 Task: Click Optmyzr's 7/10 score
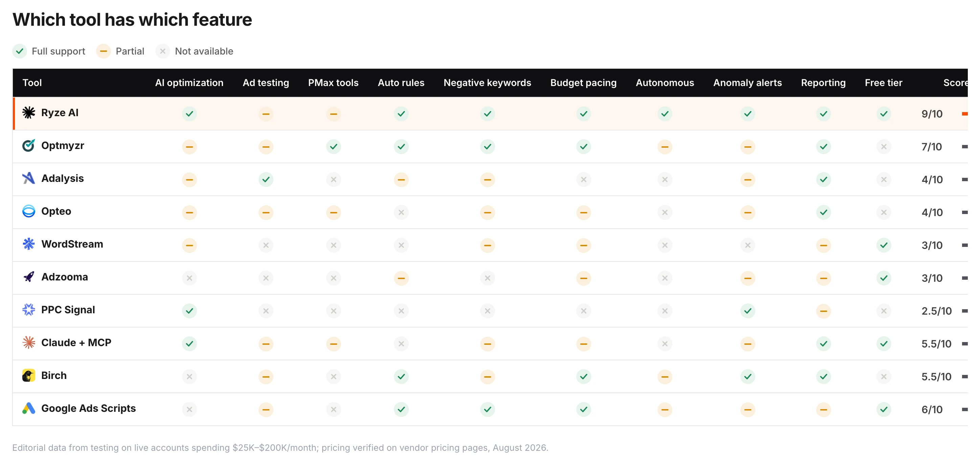pos(931,147)
